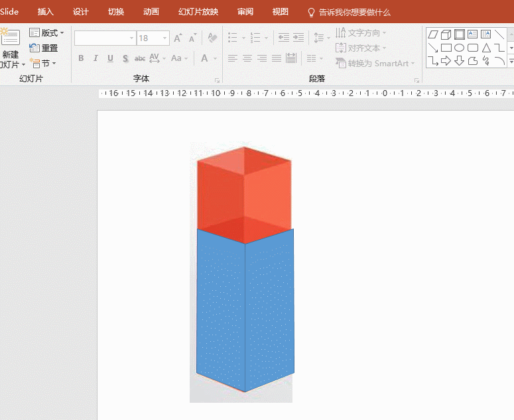
Task: Click the increase indent icon
Action: pyautogui.click(x=298, y=38)
